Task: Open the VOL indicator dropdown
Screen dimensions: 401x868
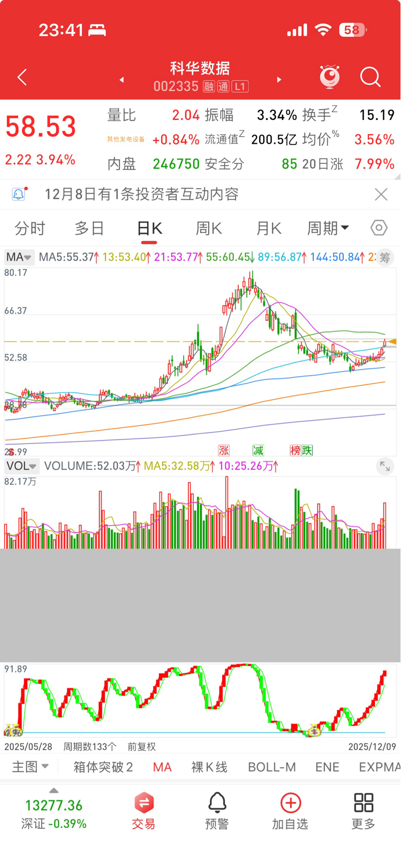Action: pos(21,466)
